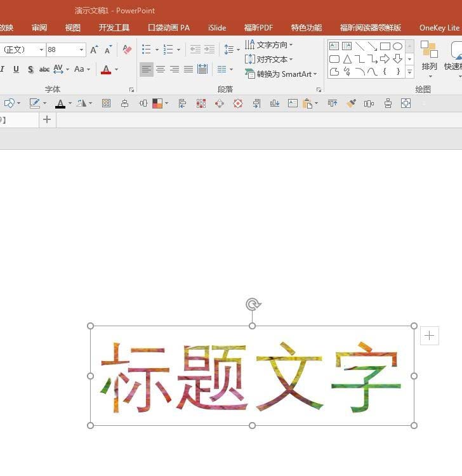
Task: Open the 审阅 review tab
Action: (39, 28)
